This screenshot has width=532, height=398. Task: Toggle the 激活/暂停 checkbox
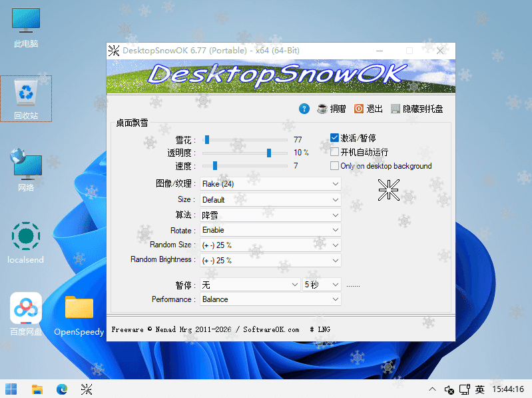click(334, 137)
